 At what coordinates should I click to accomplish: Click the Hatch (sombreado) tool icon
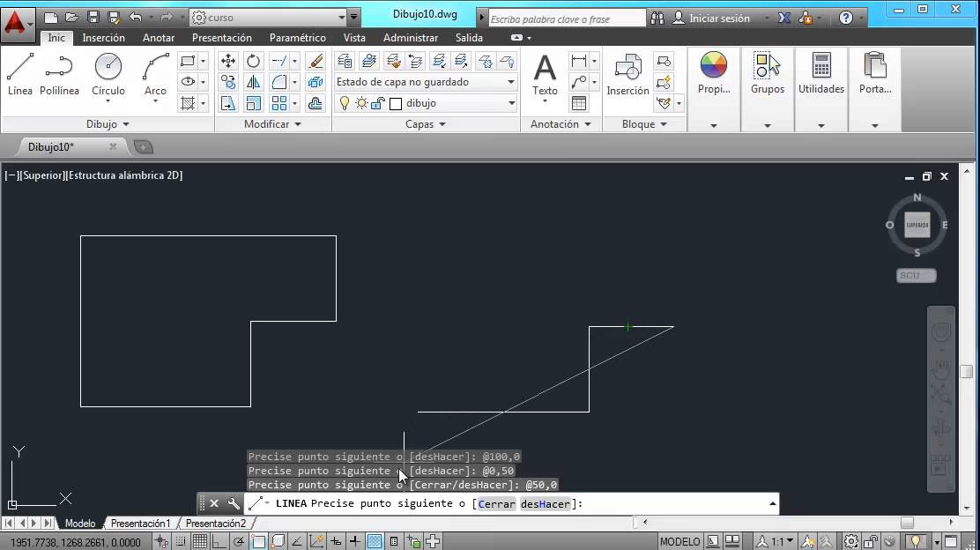click(188, 103)
